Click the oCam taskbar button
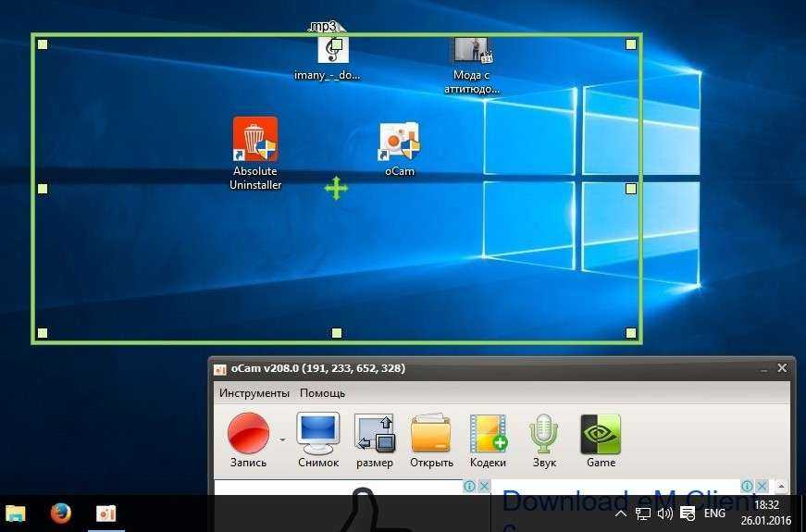Screen dimensions: 806x532 pos(105,513)
